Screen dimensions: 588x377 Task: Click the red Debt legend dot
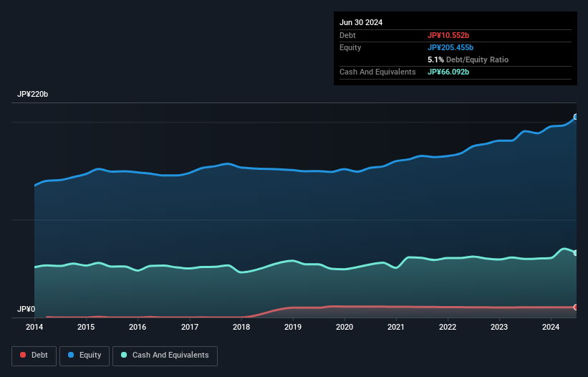tap(23, 355)
